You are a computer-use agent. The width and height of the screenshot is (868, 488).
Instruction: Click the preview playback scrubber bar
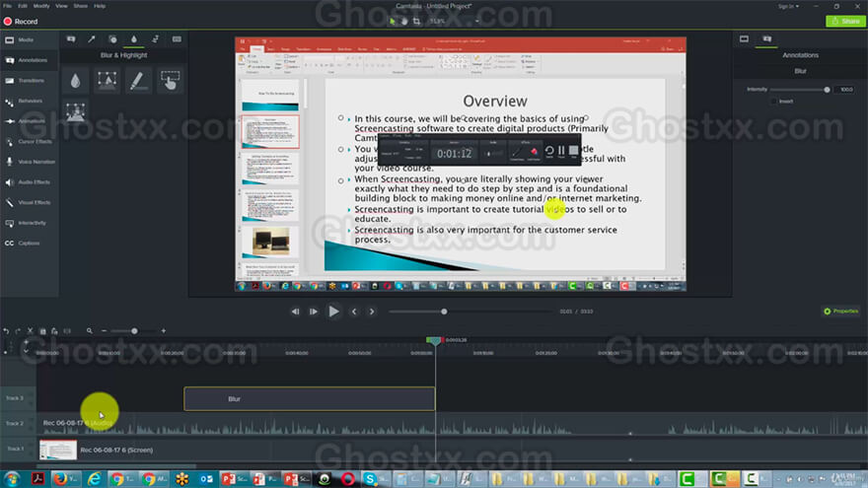[470, 312]
